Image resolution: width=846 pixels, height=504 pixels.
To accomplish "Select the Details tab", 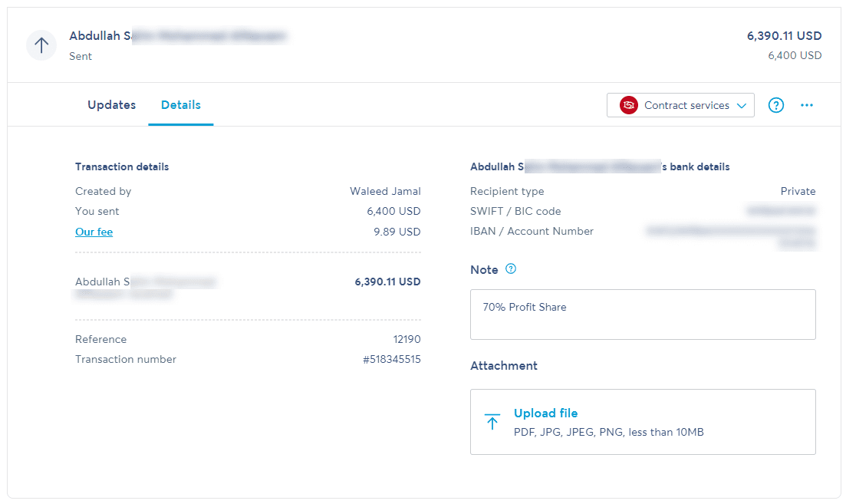I will click(x=181, y=104).
